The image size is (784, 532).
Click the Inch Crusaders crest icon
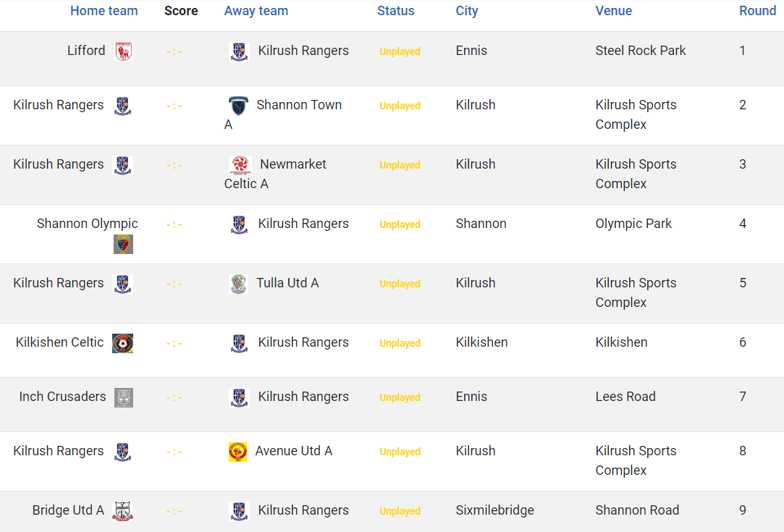pyautogui.click(x=124, y=397)
